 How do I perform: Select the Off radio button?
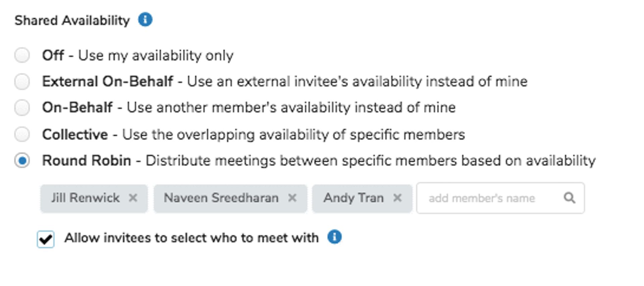pos(22,55)
